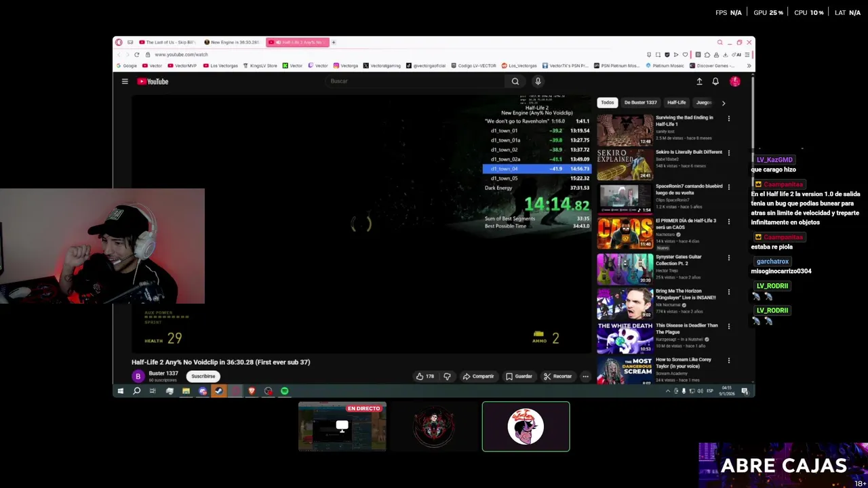The image size is (868, 488).
Task: Select the Juegos filter chip
Action: coord(703,102)
